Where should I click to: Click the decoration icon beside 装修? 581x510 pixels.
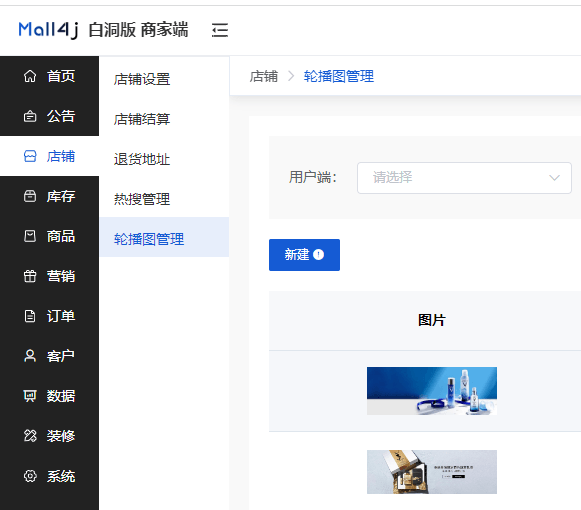[30, 436]
